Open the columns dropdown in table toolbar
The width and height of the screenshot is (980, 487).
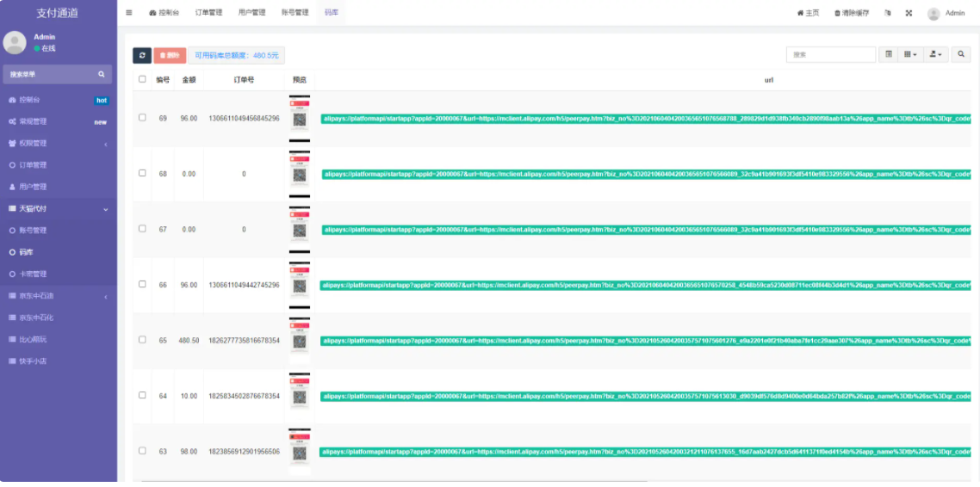coord(910,54)
